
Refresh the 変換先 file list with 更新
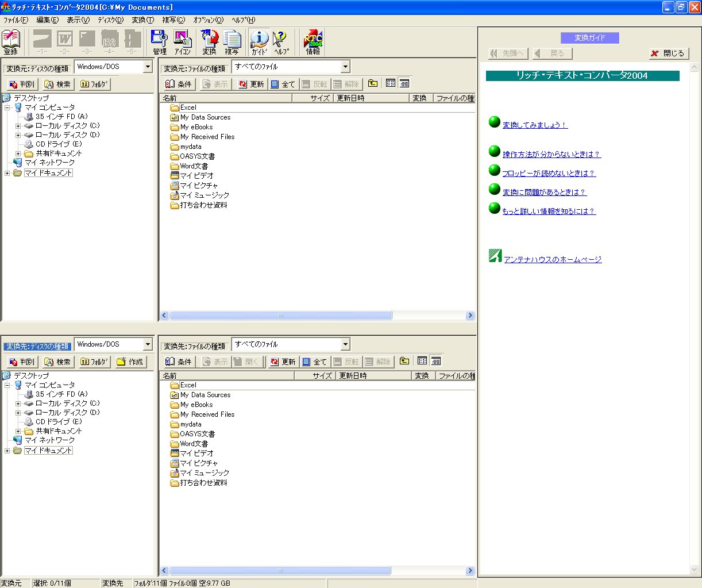pos(283,362)
